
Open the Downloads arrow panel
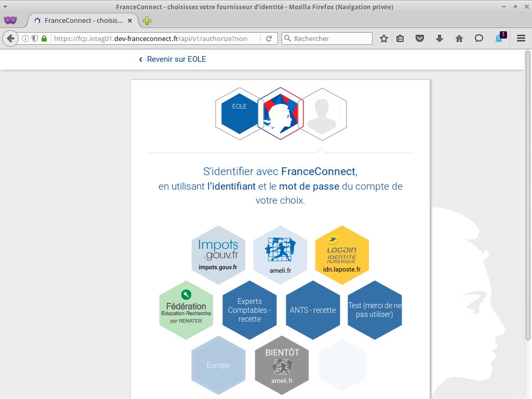pyautogui.click(x=440, y=38)
